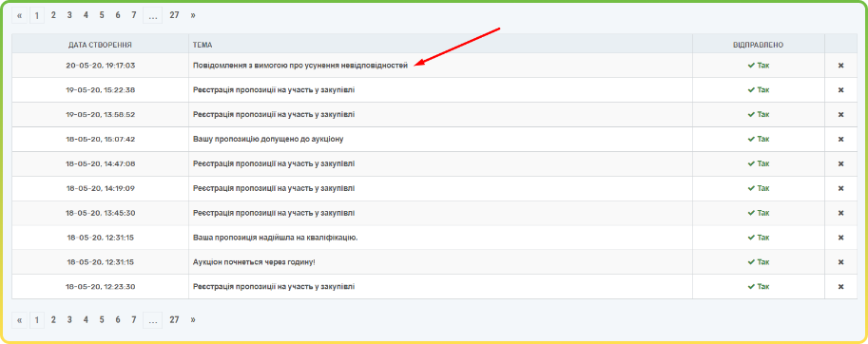Remove the row dated 18-05-20, 12:23:30
Screen dimensions: 868x344
pyautogui.click(x=840, y=287)
